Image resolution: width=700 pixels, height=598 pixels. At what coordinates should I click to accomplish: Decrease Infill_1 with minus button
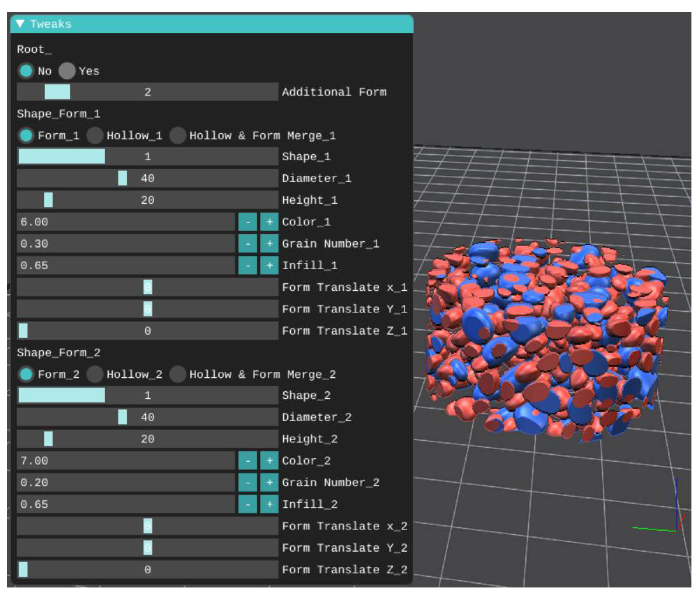pyautogui.click(x=248, y=266)
